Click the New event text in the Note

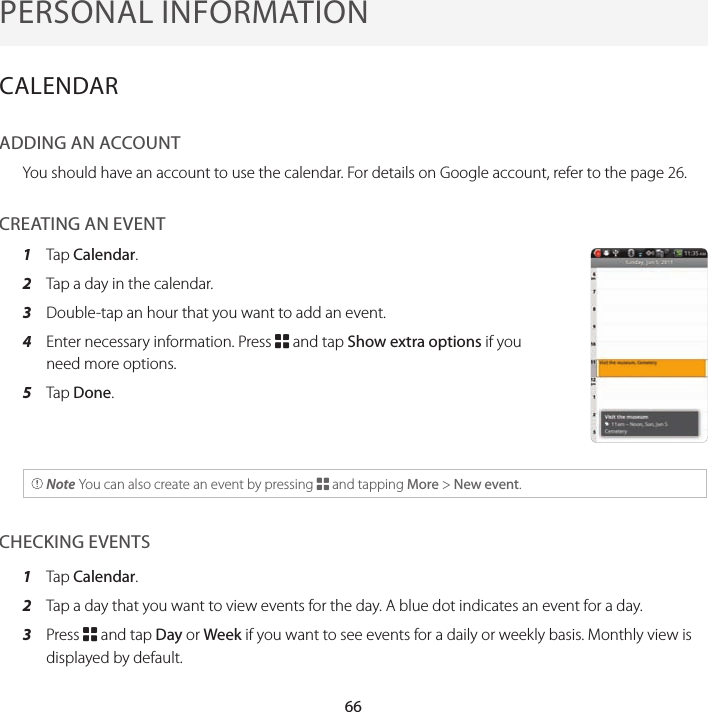coord(486,485)
